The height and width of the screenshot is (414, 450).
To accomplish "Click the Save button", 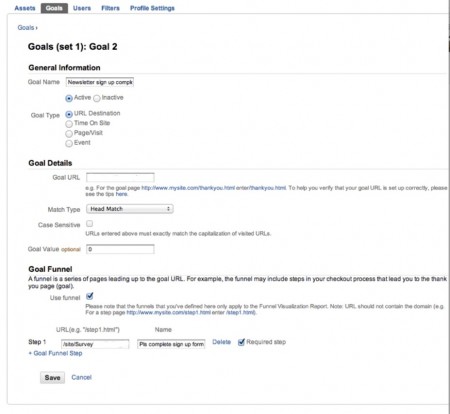I will pos(53,378).
